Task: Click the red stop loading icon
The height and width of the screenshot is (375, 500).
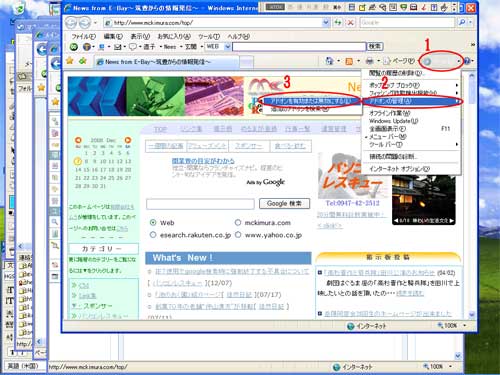Action: point(350,22)
